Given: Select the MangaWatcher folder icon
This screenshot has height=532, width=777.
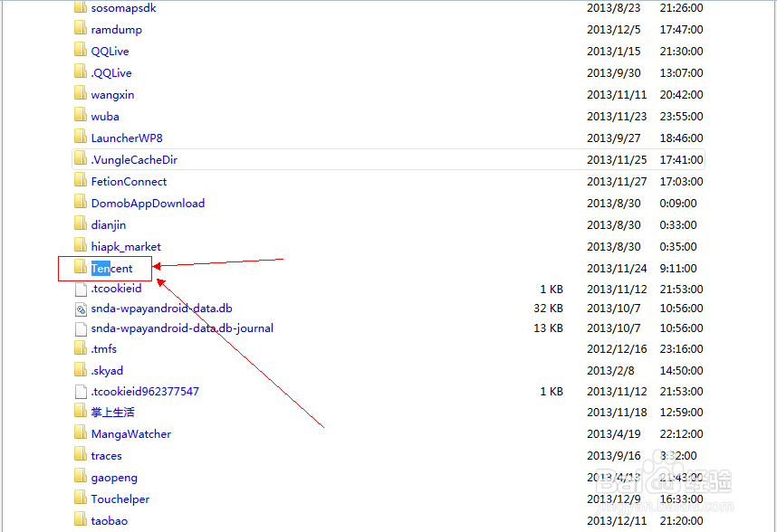Looking at the screenshot, I should (x=81, y=432).
